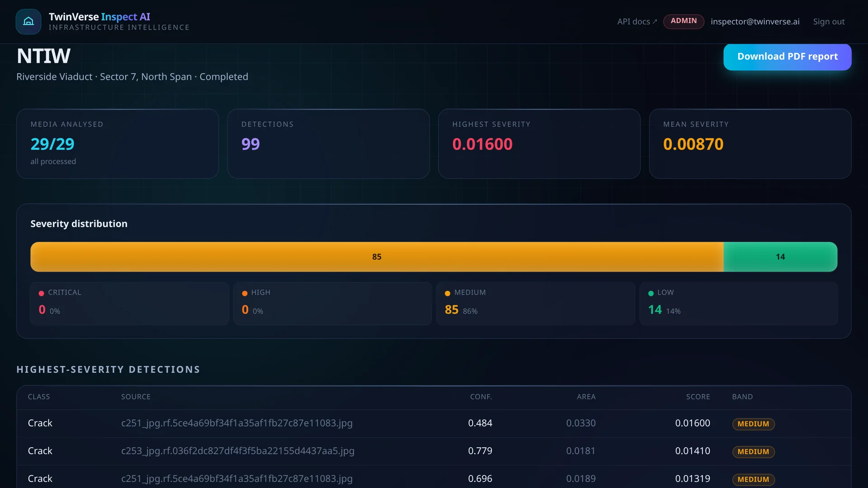This screenshot has width=868, height=488.
Task: Click the SCORE column header
Action: 698,397
